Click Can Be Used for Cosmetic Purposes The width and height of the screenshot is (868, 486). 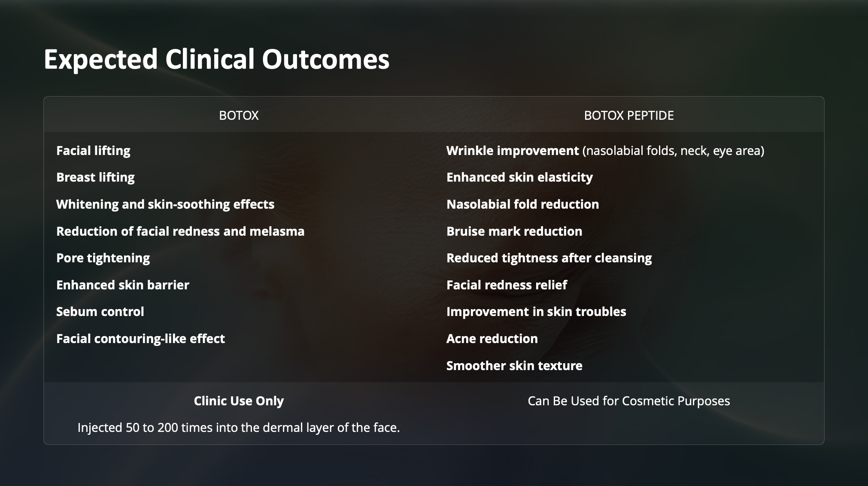pos(629,401)
